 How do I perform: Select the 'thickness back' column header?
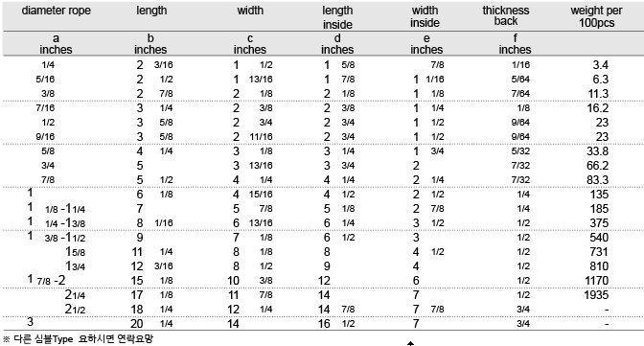coord(506,15)
